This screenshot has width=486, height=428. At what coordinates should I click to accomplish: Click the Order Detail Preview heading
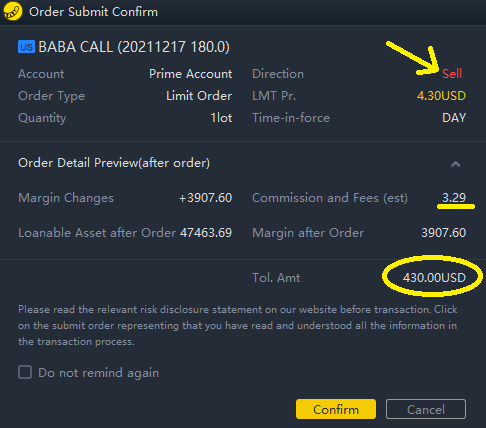(114, 163)
